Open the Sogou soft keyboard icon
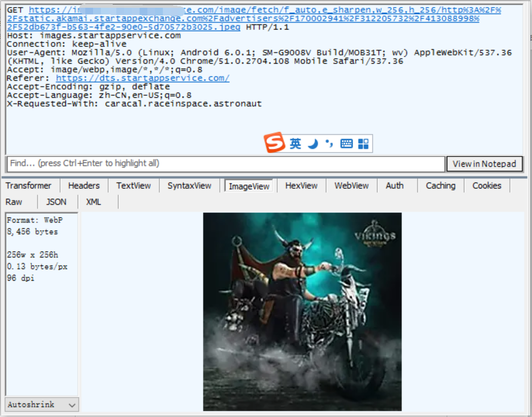This screenshot has width=532, height=417. [346, 144]
